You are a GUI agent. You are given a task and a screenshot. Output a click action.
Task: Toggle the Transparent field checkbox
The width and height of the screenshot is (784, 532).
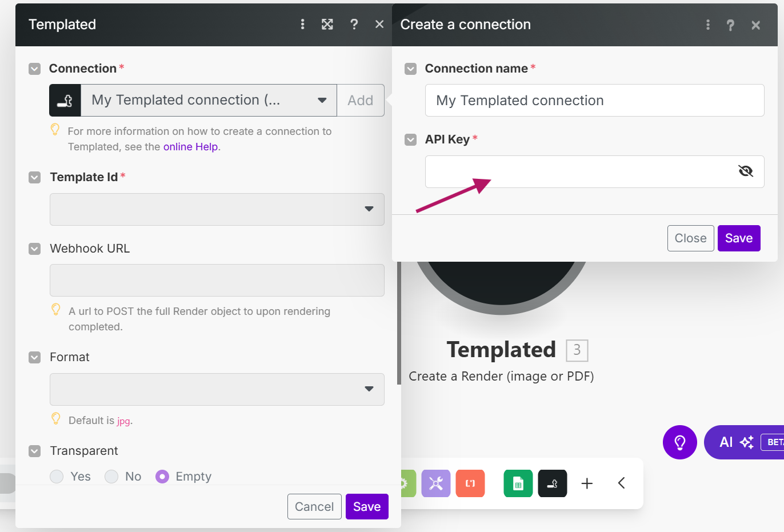point(35,451)
